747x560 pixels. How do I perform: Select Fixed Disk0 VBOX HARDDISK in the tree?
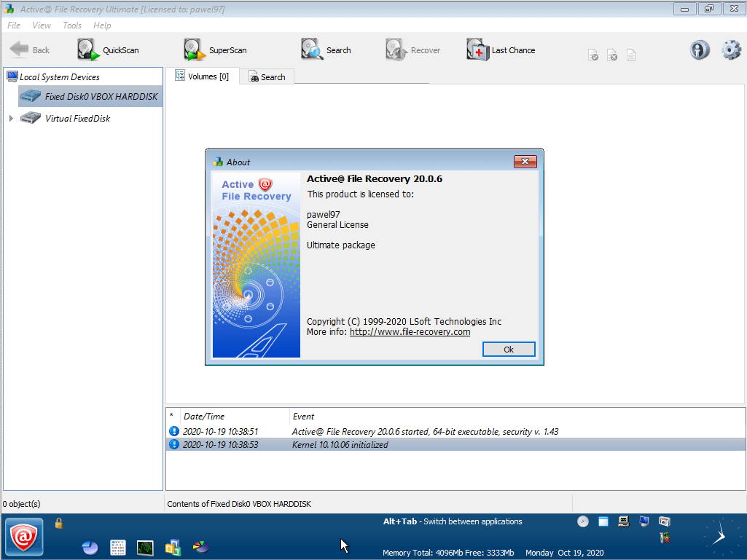click(x=90, y=96)
